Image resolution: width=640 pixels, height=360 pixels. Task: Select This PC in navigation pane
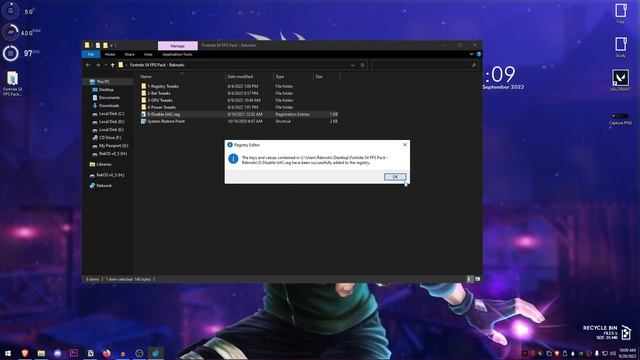(100, 82)
